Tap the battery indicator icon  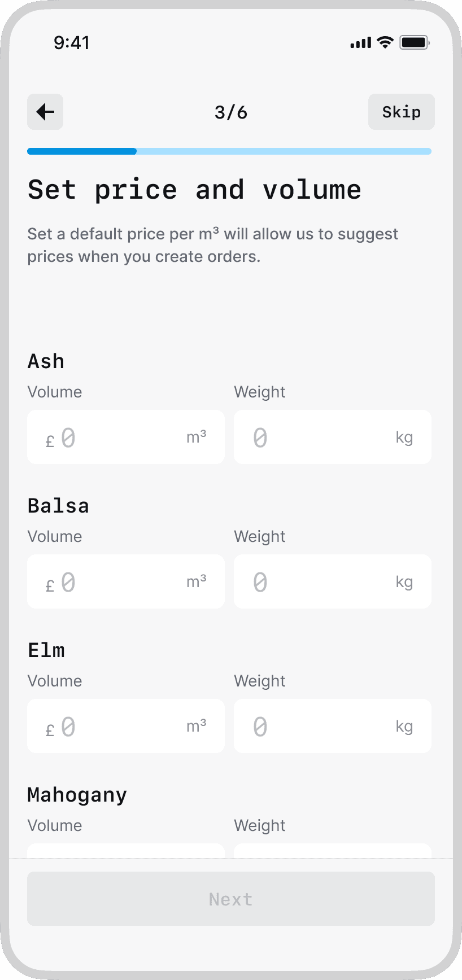pyautogui.click(x=415, y=42)
